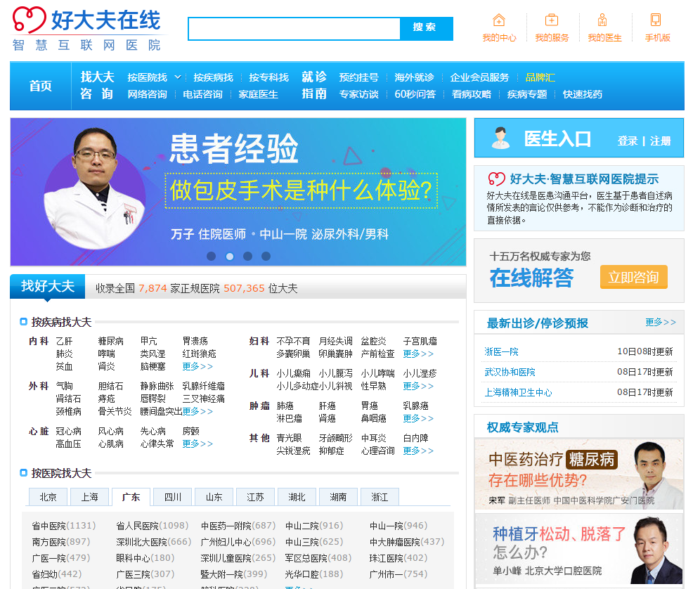The width and height of the screenshot is (700, 589).
Task: Switch to 湖北 hospital tab
Action: 297,497
